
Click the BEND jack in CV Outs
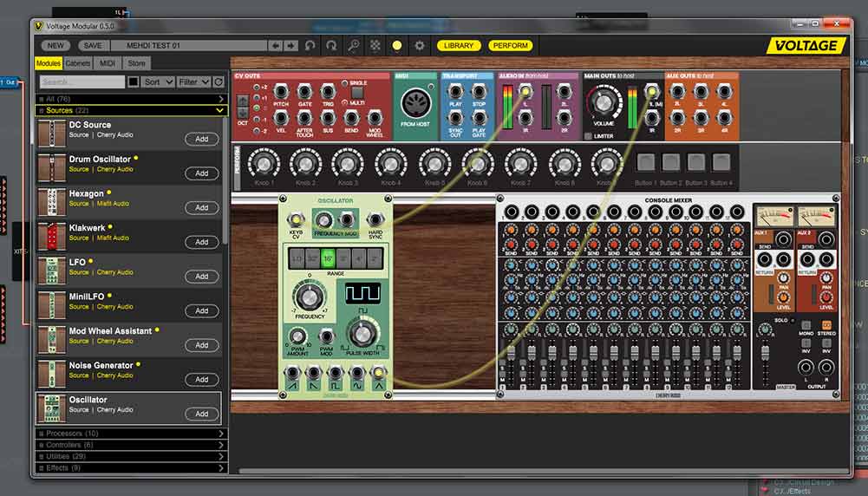(x=351, y=117)
